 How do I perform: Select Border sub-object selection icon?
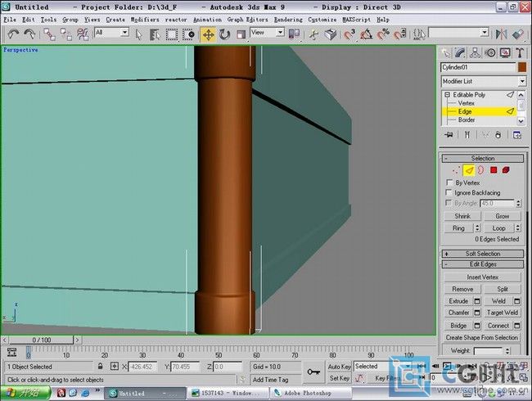[480, 170]
